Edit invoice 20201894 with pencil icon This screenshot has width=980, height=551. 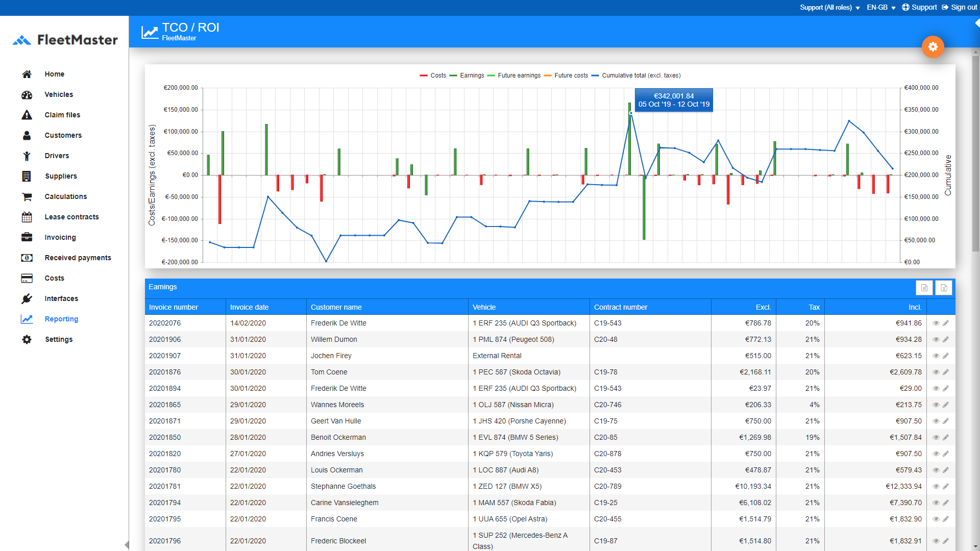coord(946,388)
